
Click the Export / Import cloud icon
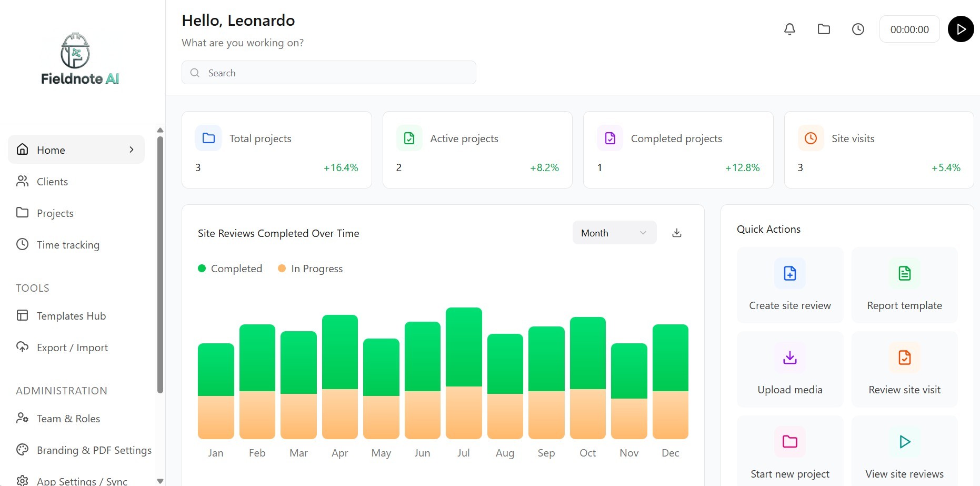click(22, 346)
